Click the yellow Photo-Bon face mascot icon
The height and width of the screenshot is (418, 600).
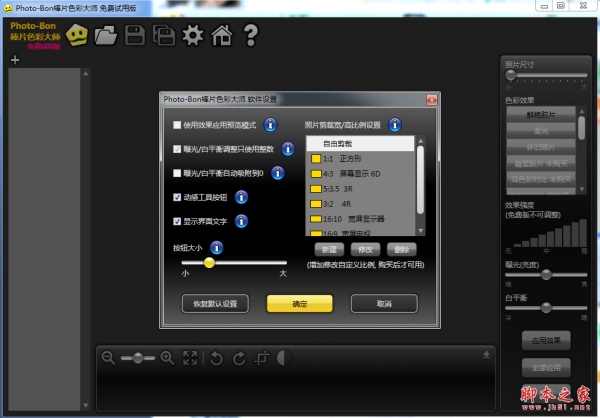[77, 35]
